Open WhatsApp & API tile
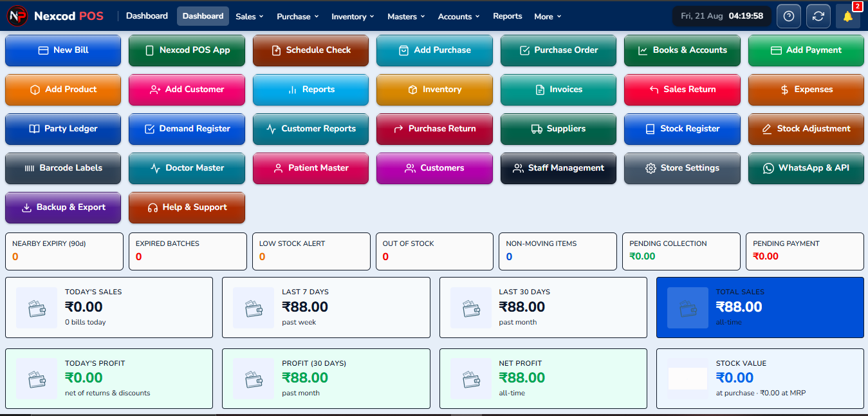The image size is (868, 416). [x=806, y=168]
